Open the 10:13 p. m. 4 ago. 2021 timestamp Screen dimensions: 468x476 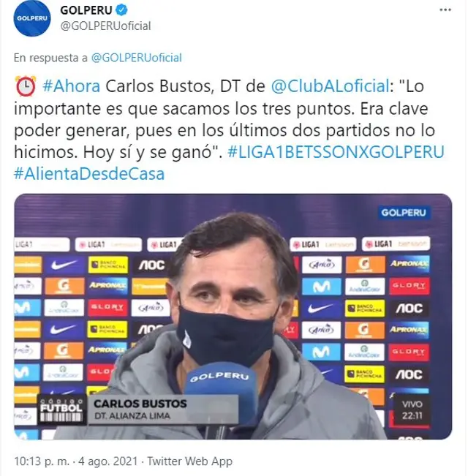coord(76,461)
